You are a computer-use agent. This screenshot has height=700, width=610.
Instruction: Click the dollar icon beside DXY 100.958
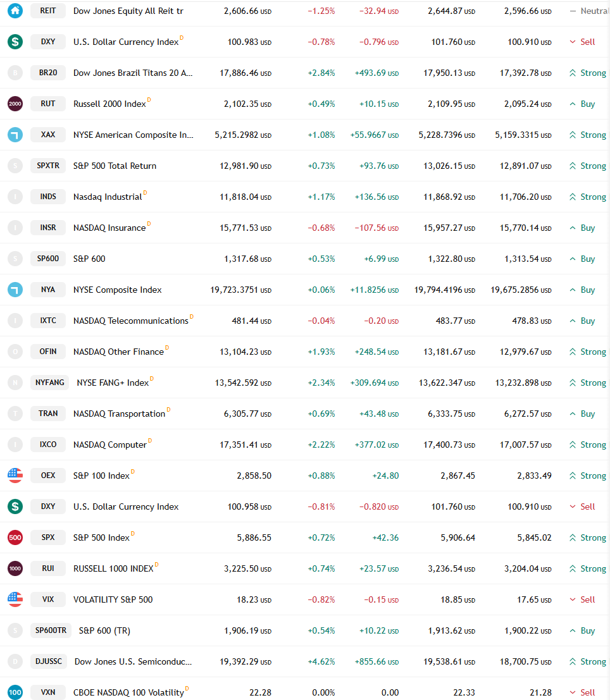15,507
